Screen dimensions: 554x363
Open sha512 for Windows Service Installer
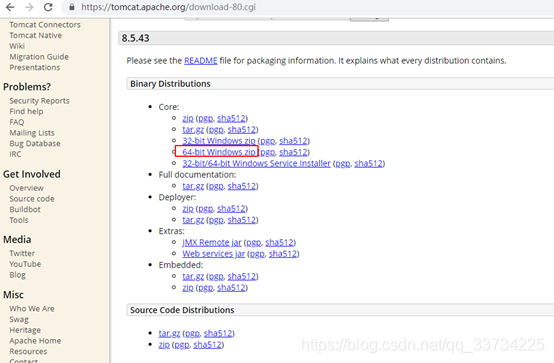[369, 164]
